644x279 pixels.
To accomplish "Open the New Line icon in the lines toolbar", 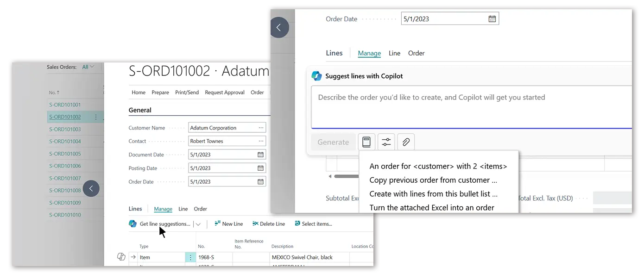I will pos(217,223).
